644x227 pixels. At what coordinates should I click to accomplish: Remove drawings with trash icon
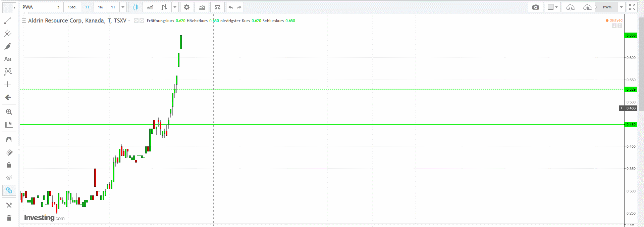click(9, 218)
